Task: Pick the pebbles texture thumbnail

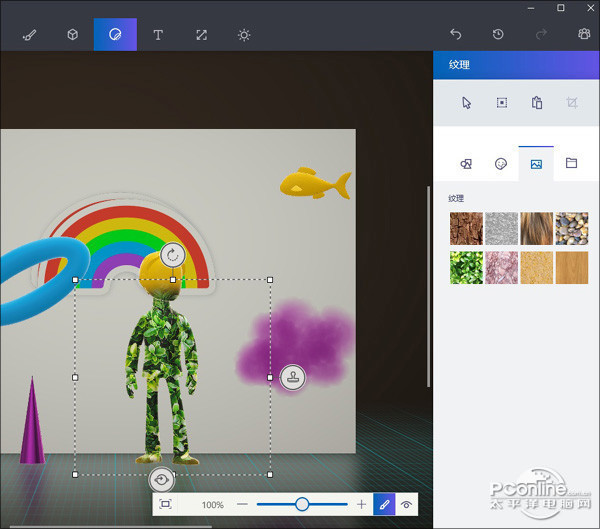Action: 572,229
